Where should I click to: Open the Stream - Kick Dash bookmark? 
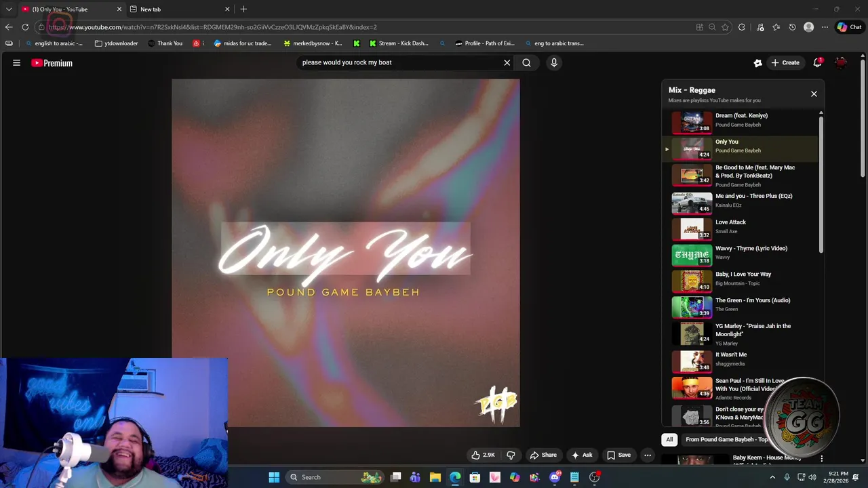pyautogui.click(x=399, y=43)
